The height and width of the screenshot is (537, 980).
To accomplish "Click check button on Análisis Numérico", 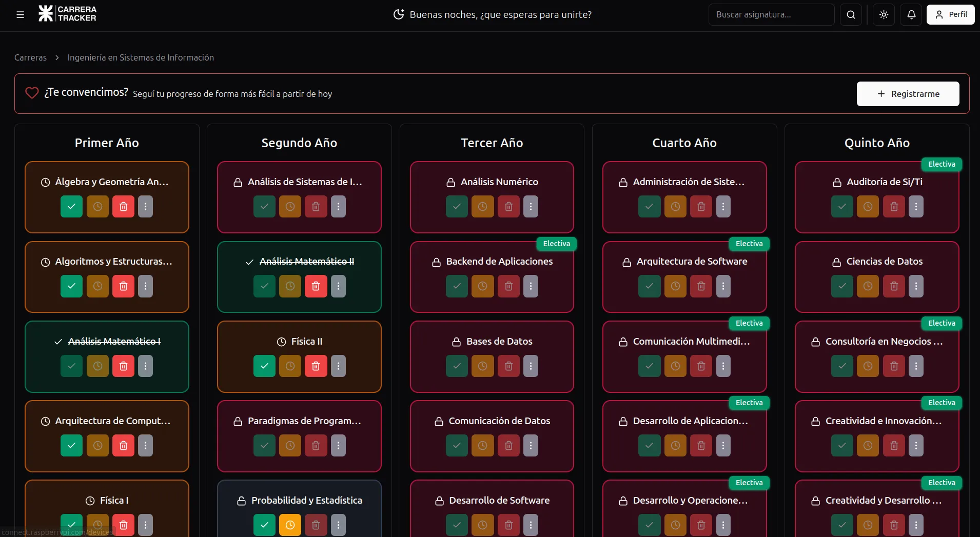I will point(457,207).
